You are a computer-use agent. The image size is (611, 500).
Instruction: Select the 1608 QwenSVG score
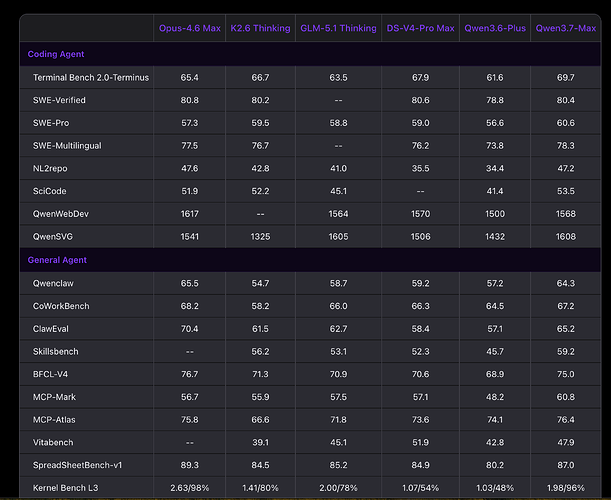click(x=566, y=237)
